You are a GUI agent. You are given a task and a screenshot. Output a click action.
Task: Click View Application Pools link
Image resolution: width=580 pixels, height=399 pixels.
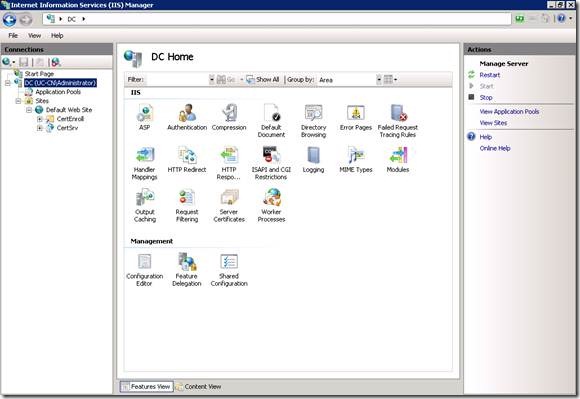point(509,112)
